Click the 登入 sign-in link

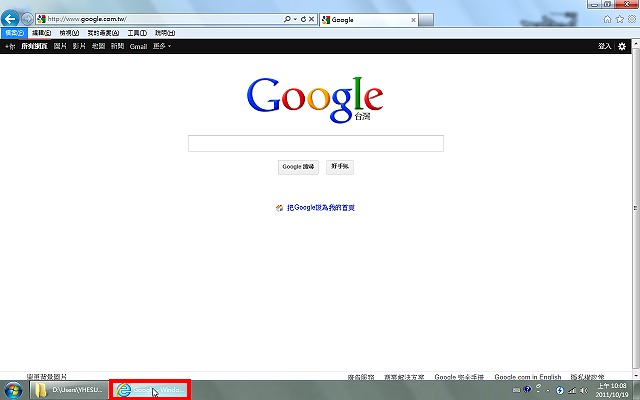(604, 47)
